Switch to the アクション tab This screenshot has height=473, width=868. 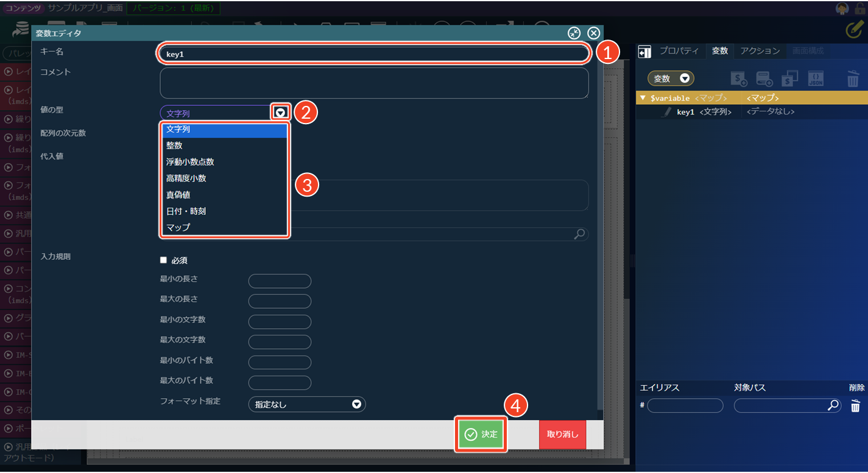[760, 51]
